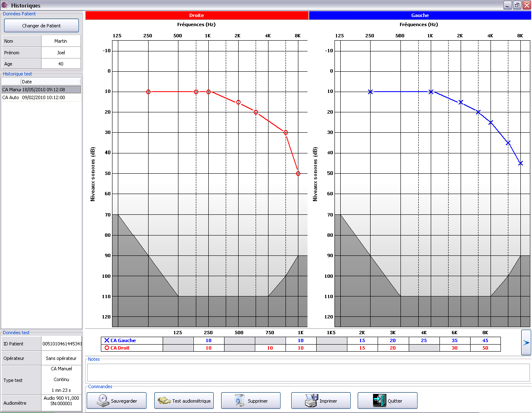Image resolution: width=532 pixels, height=413 pixels.
Task: Click the Test audiométrique button icon
Action: click(x=164, y=401)
